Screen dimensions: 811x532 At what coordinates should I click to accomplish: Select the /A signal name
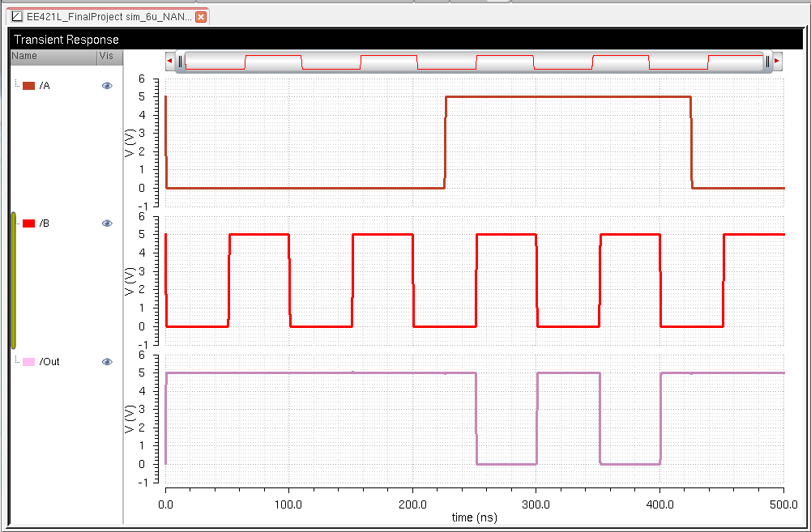(45, 86)
